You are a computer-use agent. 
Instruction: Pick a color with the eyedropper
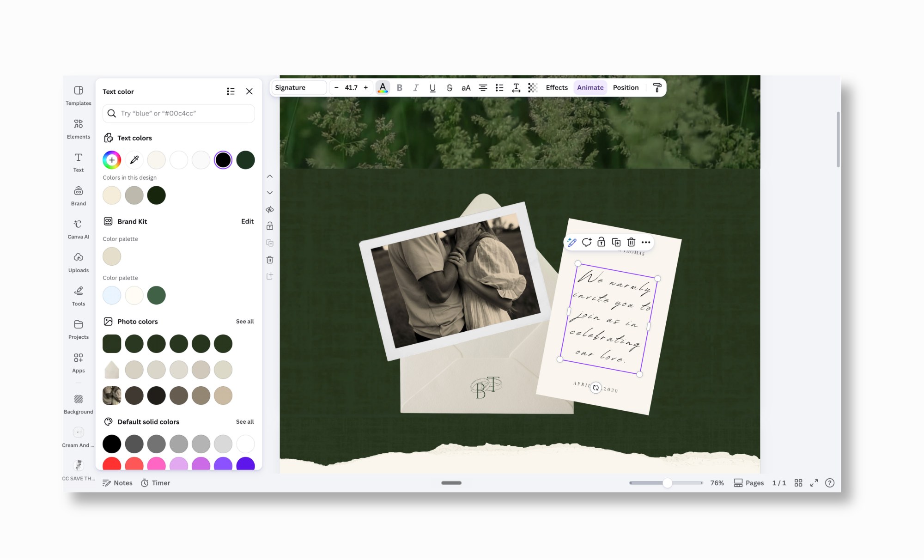coord(134,160)
